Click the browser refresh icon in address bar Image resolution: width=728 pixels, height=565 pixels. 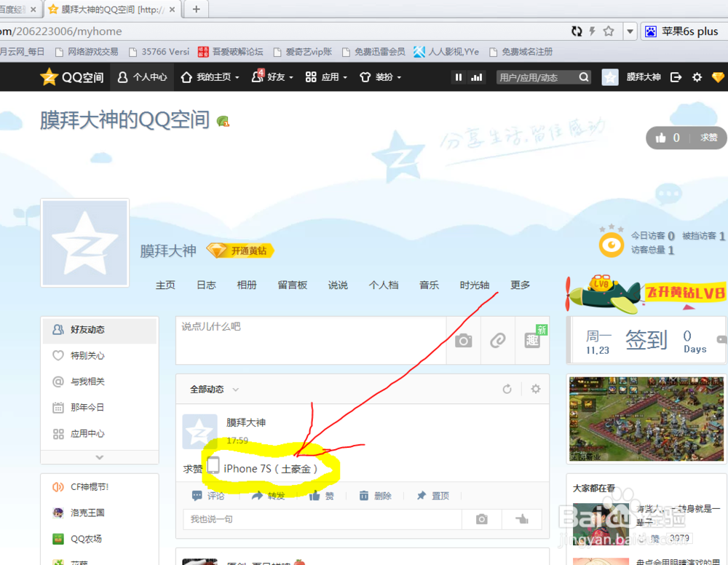576,31
